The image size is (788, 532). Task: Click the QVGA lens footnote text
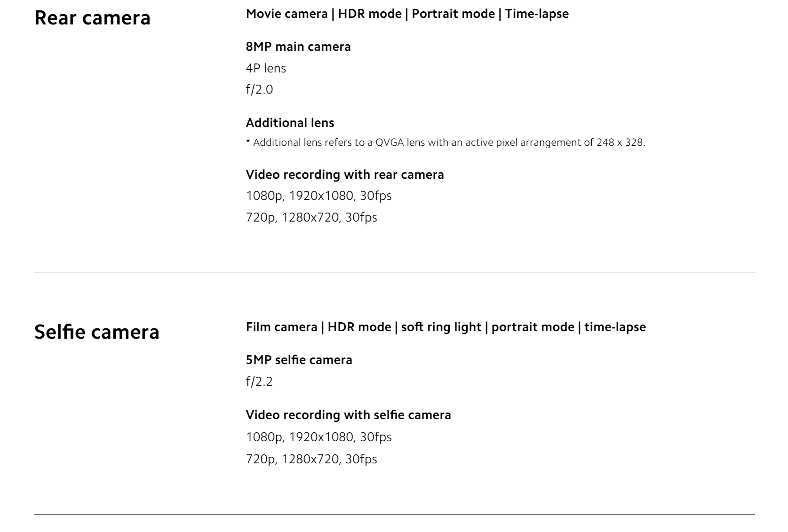446,143
